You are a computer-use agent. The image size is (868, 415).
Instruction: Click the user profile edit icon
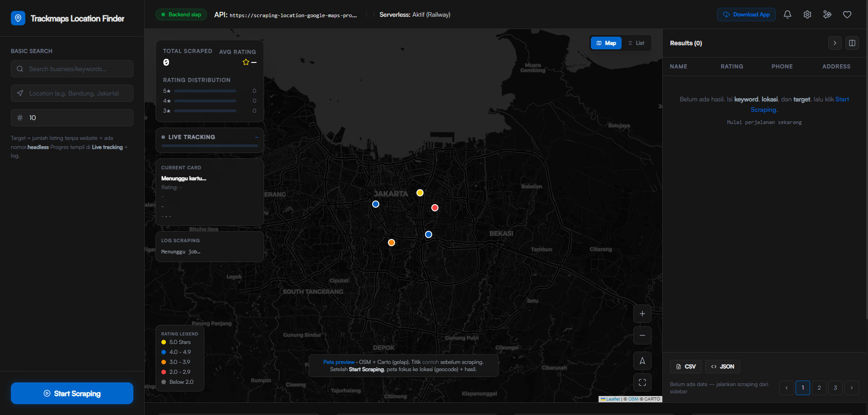point(827,14)
